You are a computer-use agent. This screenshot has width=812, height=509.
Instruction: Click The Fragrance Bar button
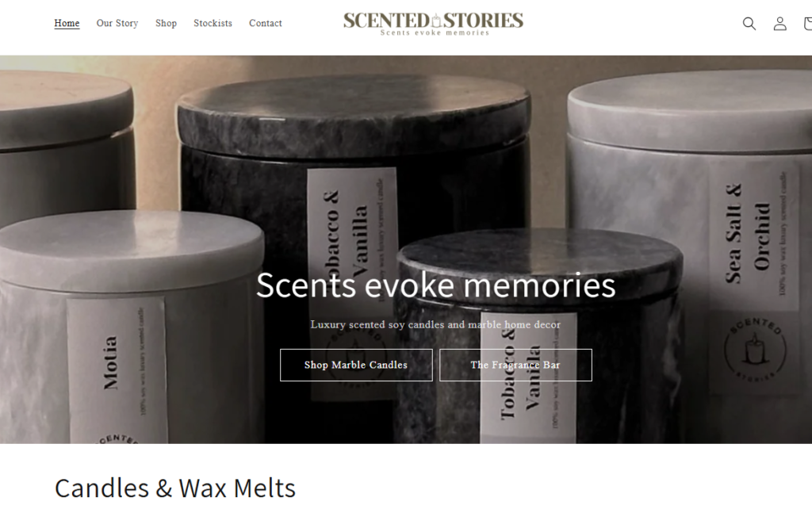[515, 365]
